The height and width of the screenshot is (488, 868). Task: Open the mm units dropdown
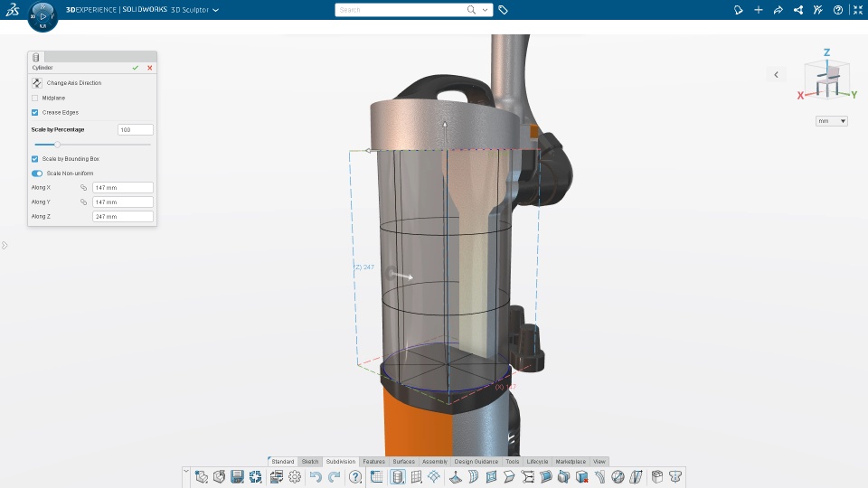[x=832, y=120]
